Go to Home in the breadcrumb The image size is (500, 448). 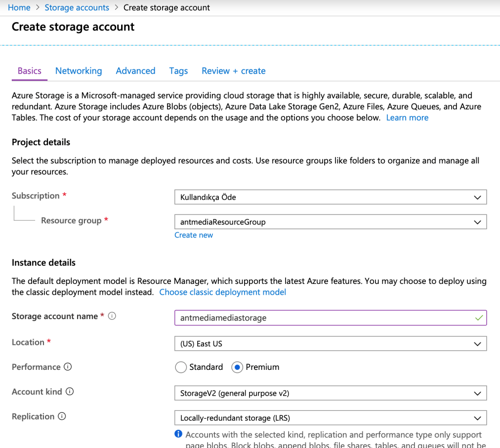tap(19, 7)
